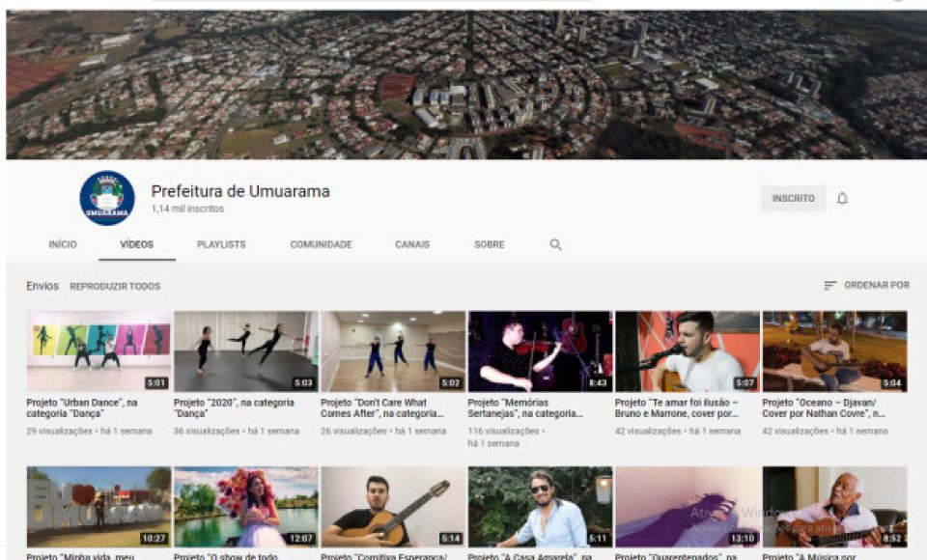This screenshot has width=927, height=560.
Task: Click the title Projeto "2020", na categoria Dança
Action: coord(234,408)
